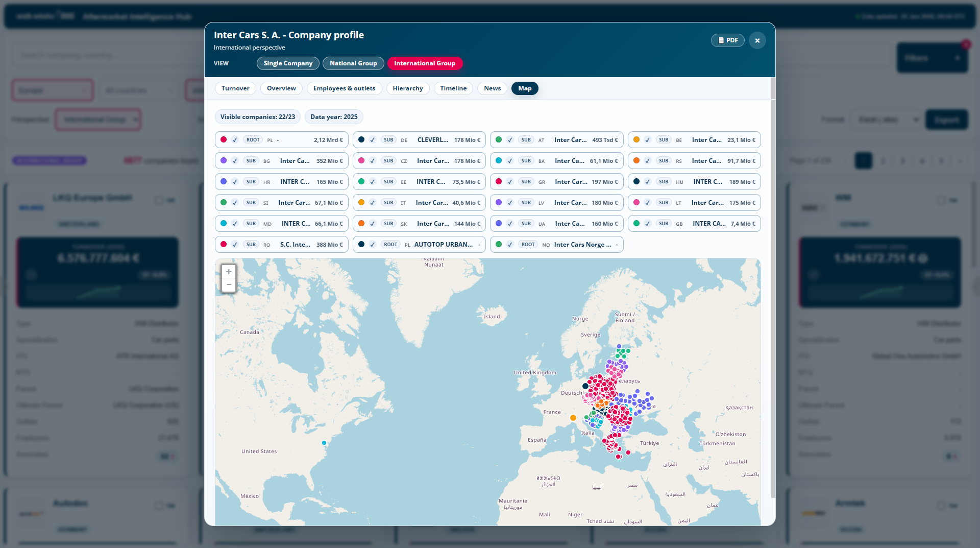980x548 pixels.
Task: Click the orange map marker near France
Action: pos(573,418)
